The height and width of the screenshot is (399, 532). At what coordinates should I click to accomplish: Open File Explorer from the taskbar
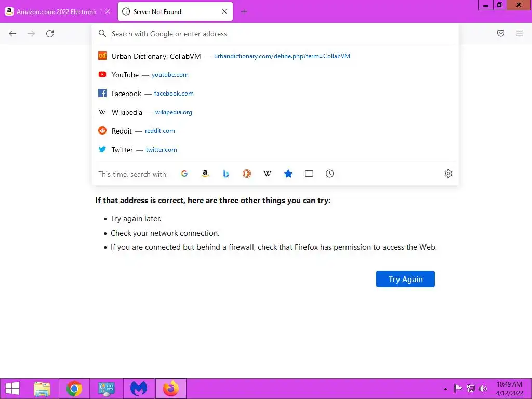pyautogui.click(x=42, y=389)
